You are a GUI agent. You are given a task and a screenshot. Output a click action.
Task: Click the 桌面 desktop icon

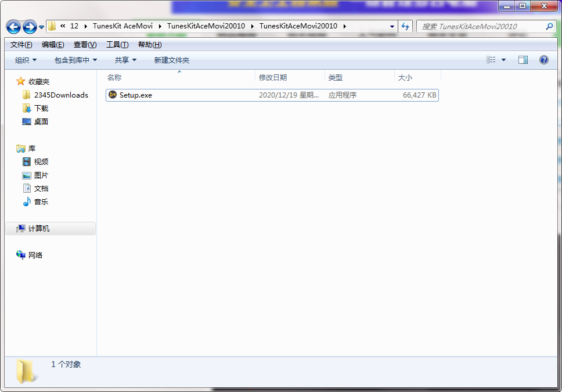(x=27, y=121)
